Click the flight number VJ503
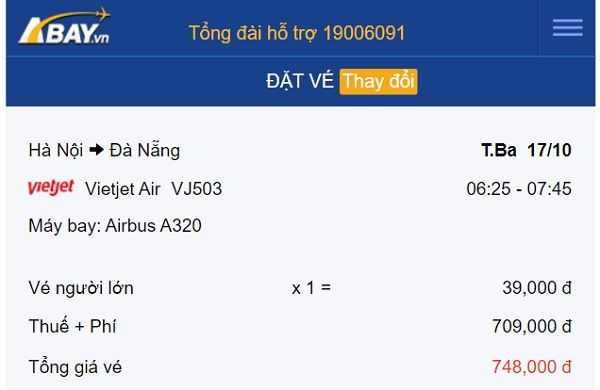This screenshot has height=390, width=600. [197, 189]
